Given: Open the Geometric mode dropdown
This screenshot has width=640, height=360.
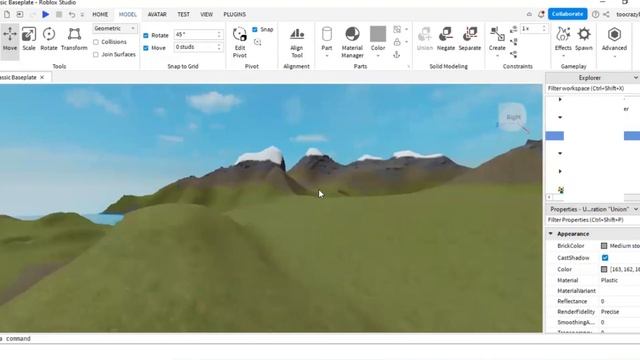Looking at the screenshot, I should [x=115, y=29].
